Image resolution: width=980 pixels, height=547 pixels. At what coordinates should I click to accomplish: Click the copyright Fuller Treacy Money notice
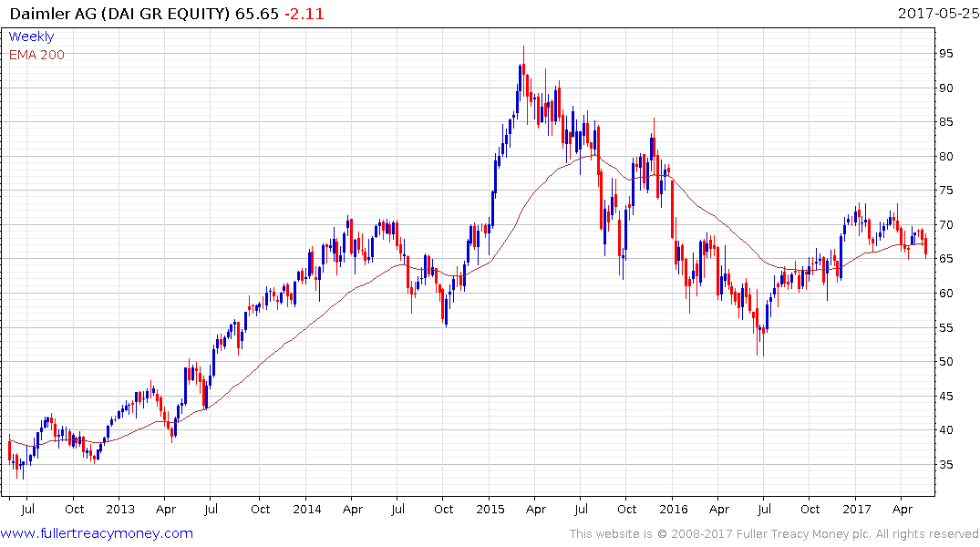pyautogui.click(x=774, y=534)
